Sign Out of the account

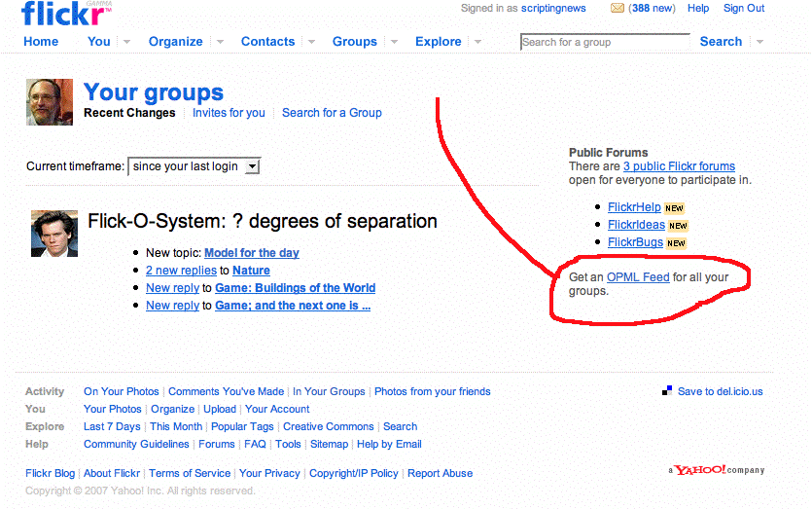click(x=744, y=9)
